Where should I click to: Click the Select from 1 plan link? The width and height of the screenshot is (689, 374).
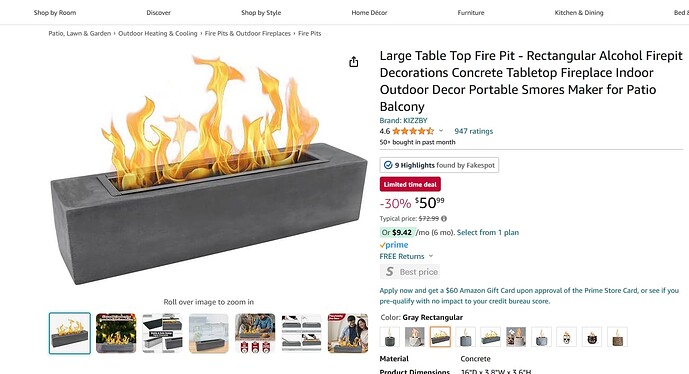(488, 232)
